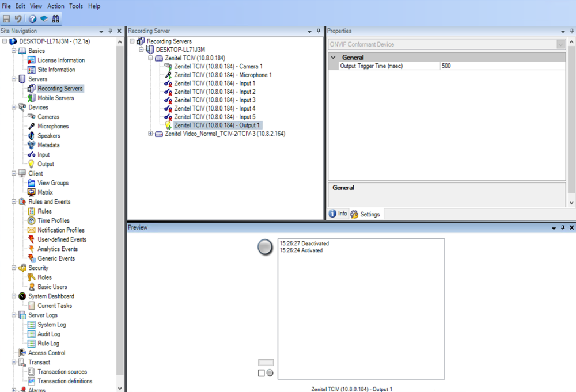This screenshot has width=576, height=392.
Task: Select Speakers icon in Site Navigation
Action: click(x=32, y=136)
